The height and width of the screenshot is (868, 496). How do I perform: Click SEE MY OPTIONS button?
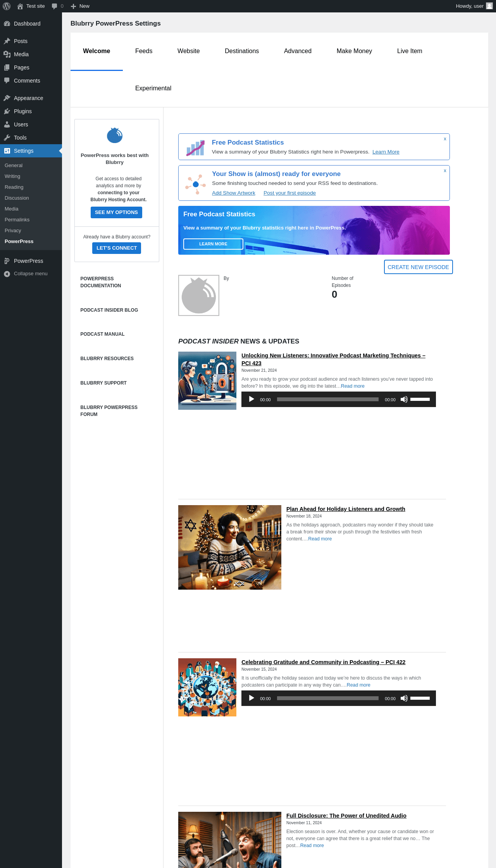coord(116,212)
